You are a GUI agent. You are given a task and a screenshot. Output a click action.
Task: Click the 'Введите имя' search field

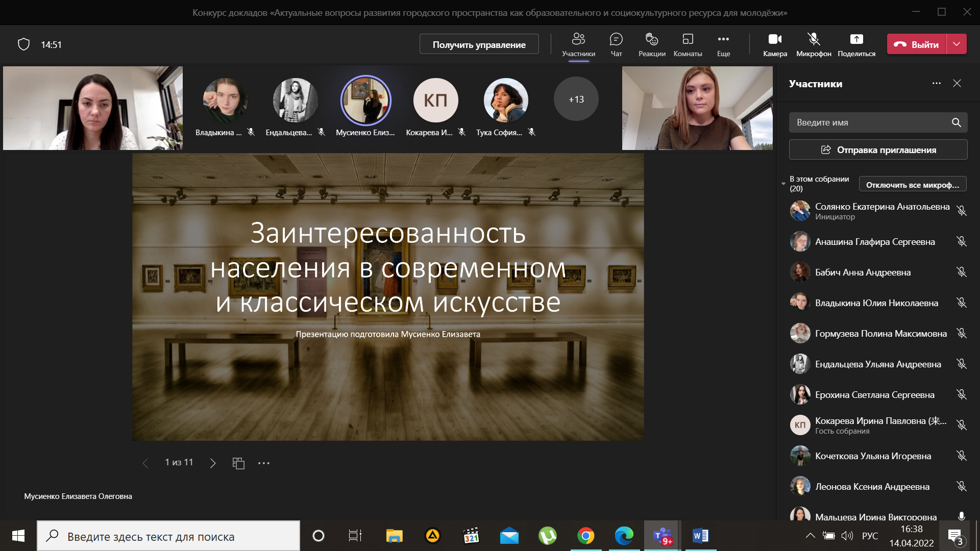[868, 122]
